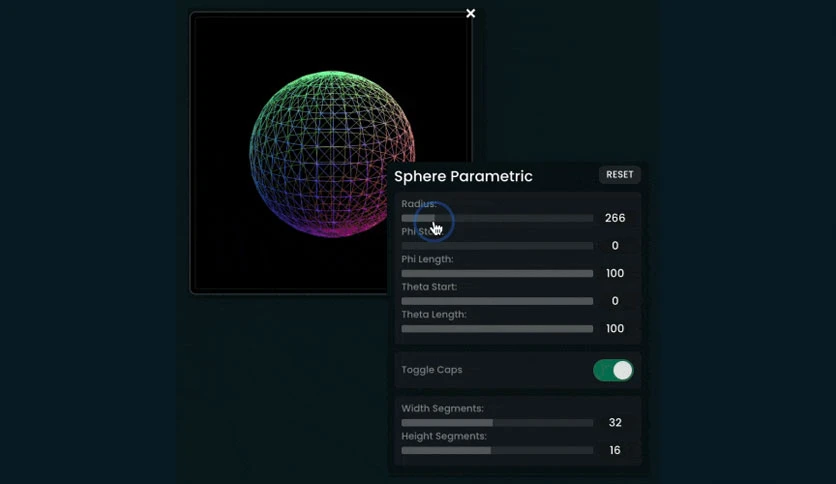Viewport: 836px width, 484px height.
Task: Select the Phi Start value 0
Action: (615, 246)
